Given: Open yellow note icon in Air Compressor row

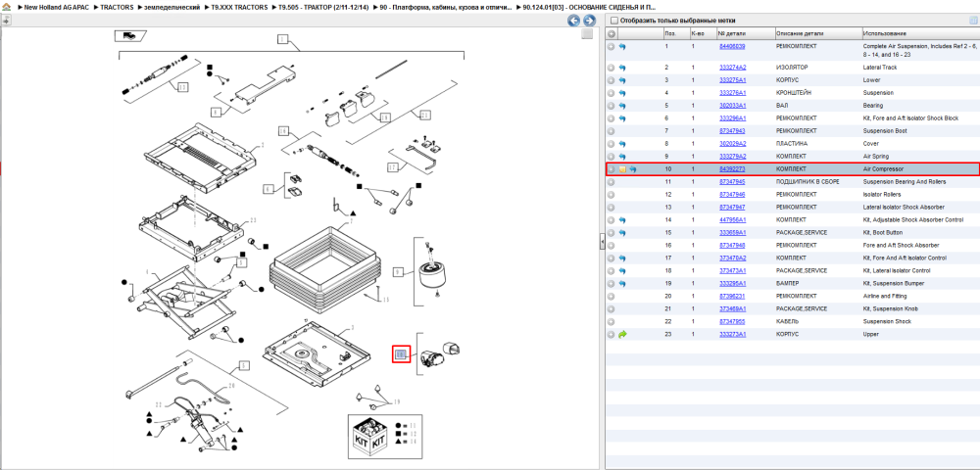Looking at the screenshot, I should click(x=622, y=169).
